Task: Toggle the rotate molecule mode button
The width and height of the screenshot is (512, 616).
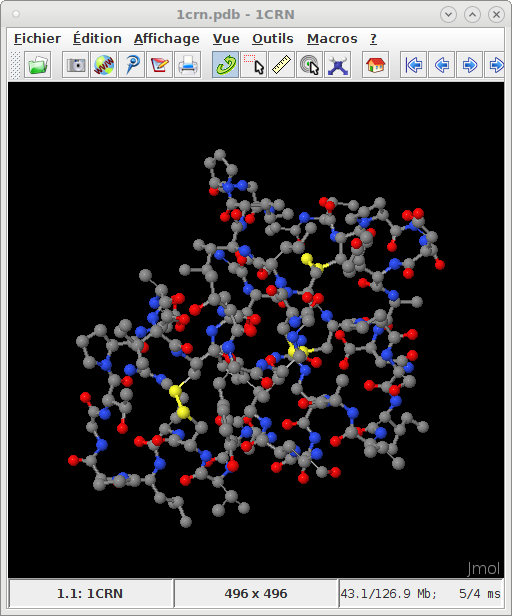Action: click(226, 65)
